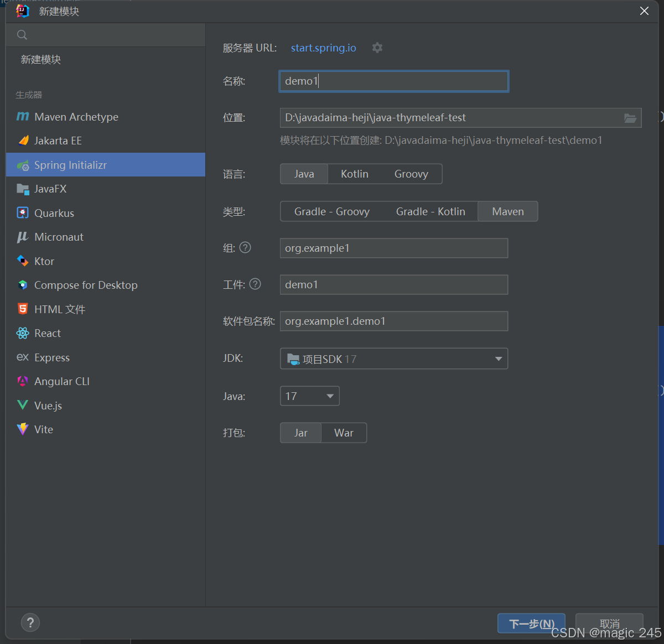
Task: Click the Vue.js logo icon
Action: pyautogui.click(x=23, y=406)
